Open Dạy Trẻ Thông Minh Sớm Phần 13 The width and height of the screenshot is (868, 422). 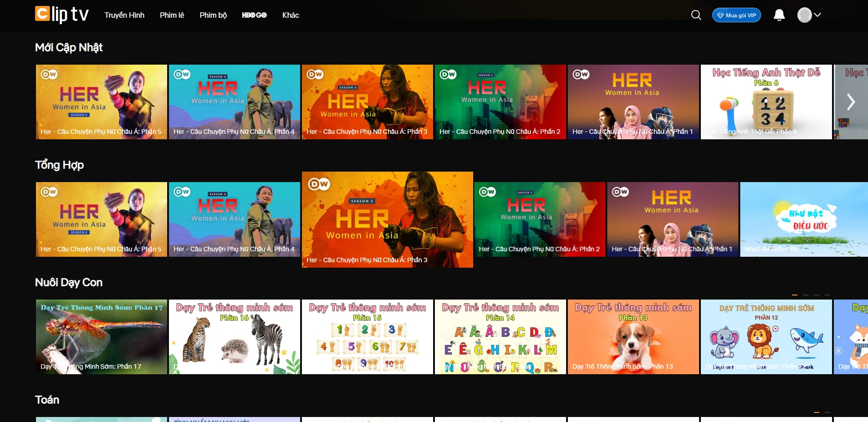(633, 337)
